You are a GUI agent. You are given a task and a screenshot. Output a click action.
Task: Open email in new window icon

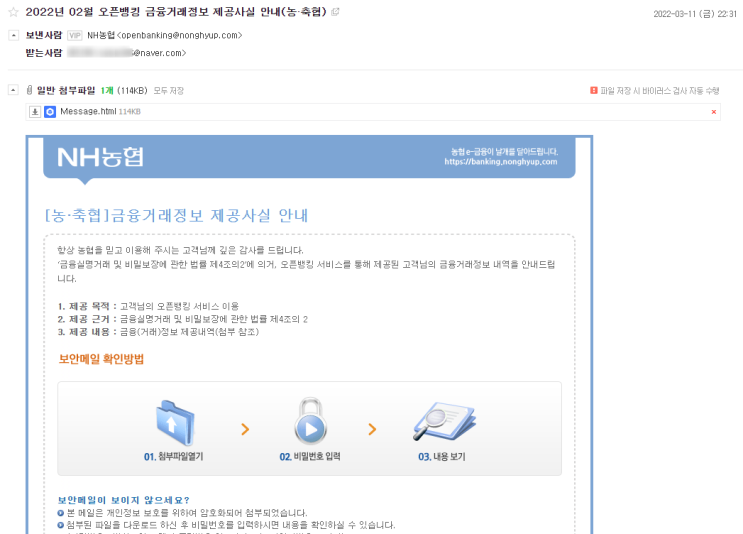click(x=335, y=12)
